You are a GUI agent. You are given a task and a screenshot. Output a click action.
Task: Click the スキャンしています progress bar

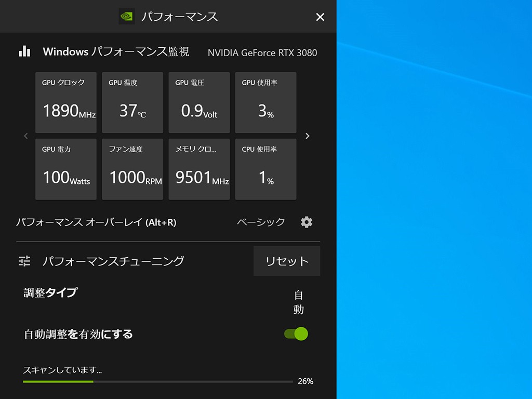point(158,382)
